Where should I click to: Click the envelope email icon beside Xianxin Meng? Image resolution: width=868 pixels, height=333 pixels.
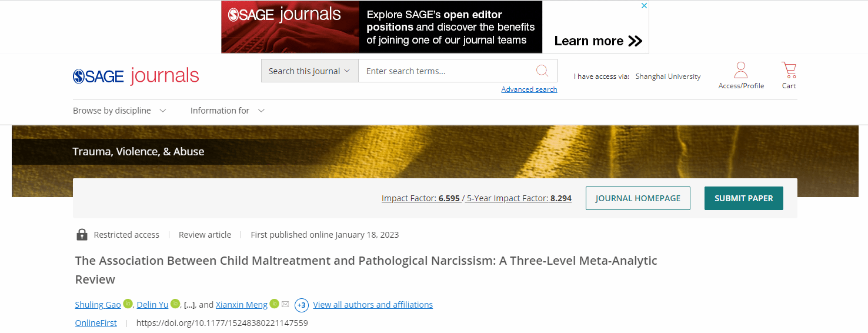click(285, 304)
